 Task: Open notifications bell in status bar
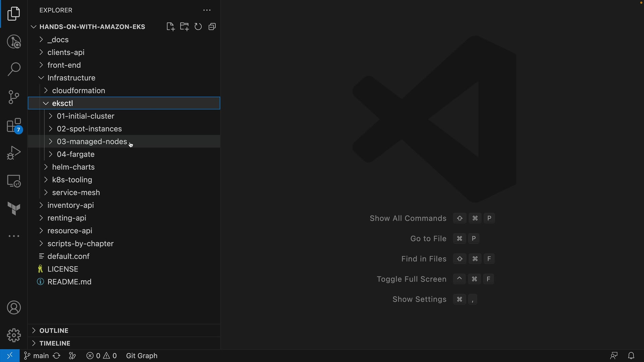[631, 356]
